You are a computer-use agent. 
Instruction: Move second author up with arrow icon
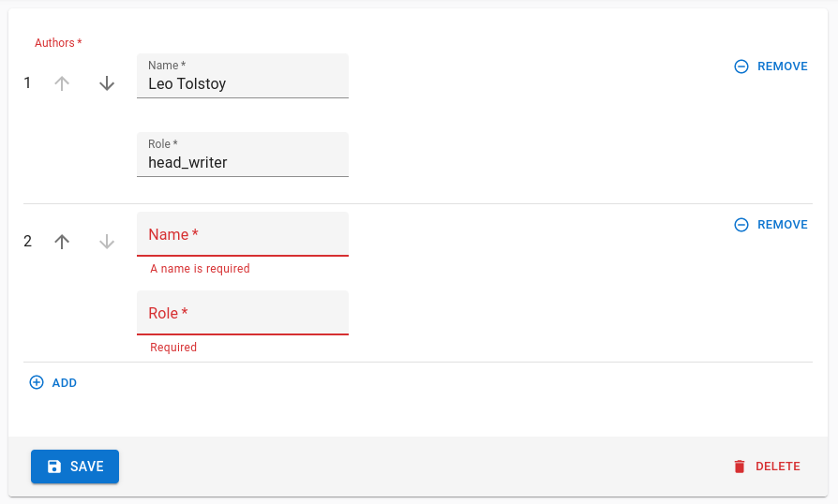(x=62, y=242)
